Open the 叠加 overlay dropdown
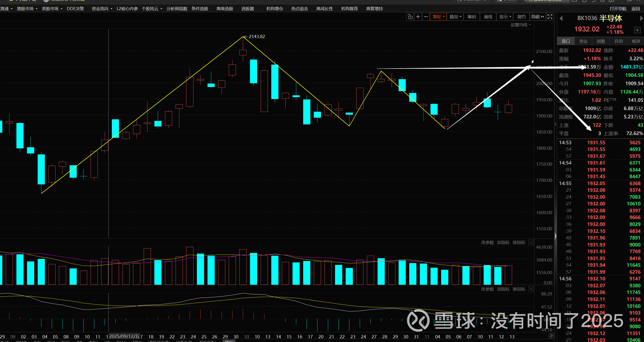 [x=455, y=17]
